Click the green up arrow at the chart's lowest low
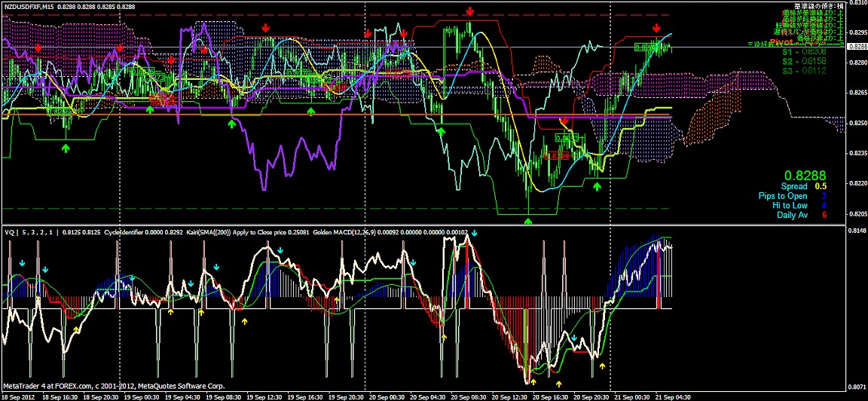This screenshot has height=401, width=868. (528, 221)
